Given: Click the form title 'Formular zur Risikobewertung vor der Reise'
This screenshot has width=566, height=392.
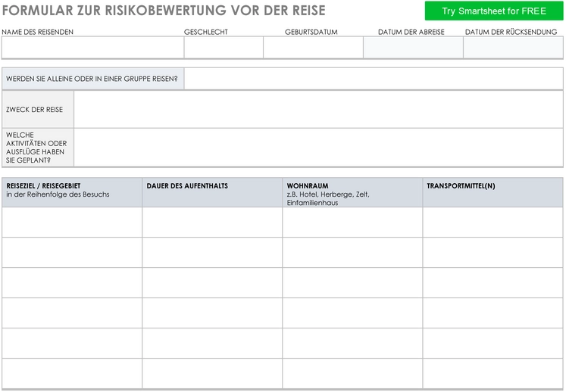Looking at the screenshot, I should [x=164, y=11].
